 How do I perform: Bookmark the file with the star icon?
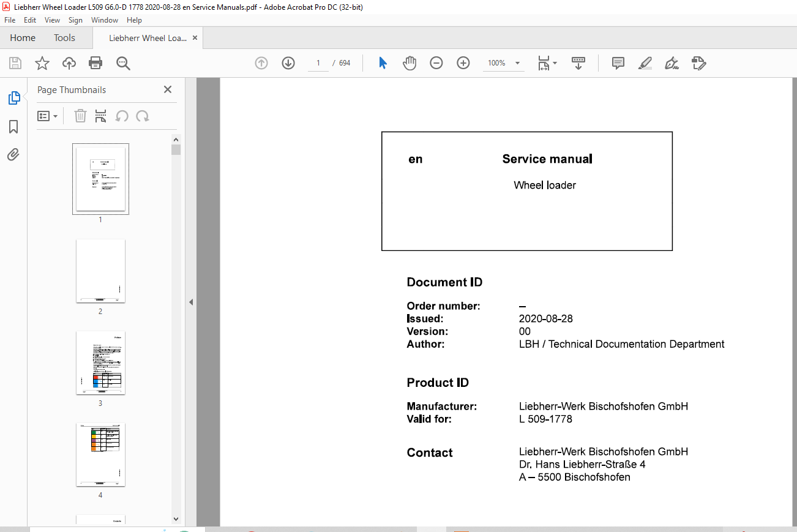pos(42,63)
